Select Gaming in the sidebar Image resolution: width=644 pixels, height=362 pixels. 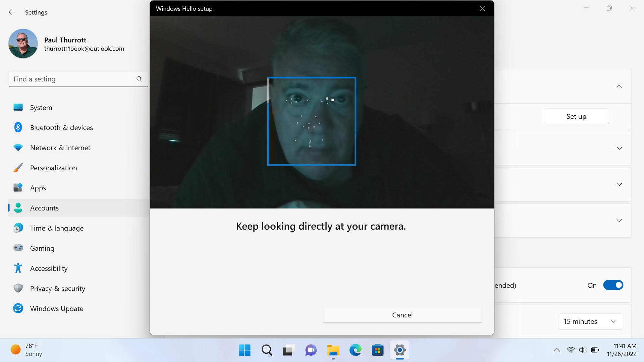(x=42, y=248)
